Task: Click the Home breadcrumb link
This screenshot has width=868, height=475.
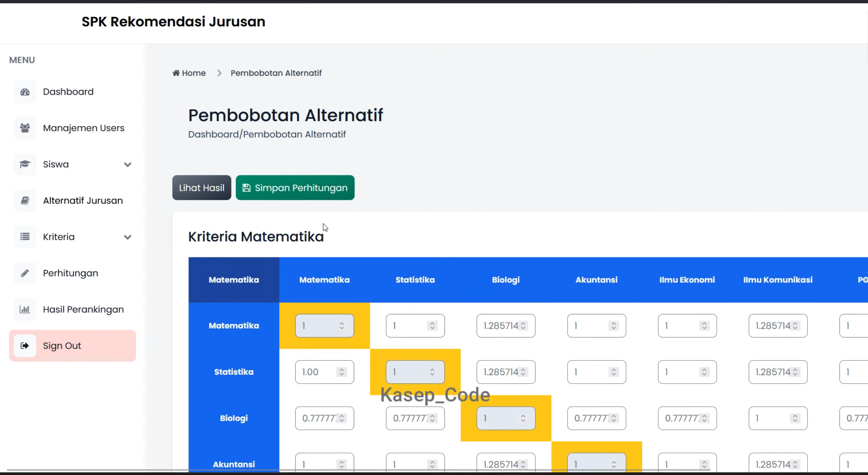Action: click(189, 73)
